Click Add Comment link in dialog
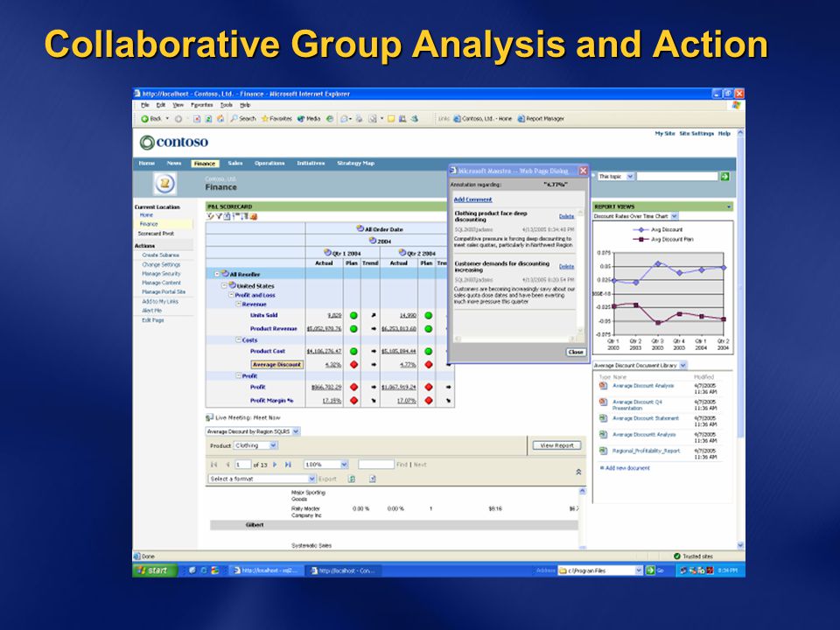The width and height of the screenshot is (840, 630). tap(472, 199)
